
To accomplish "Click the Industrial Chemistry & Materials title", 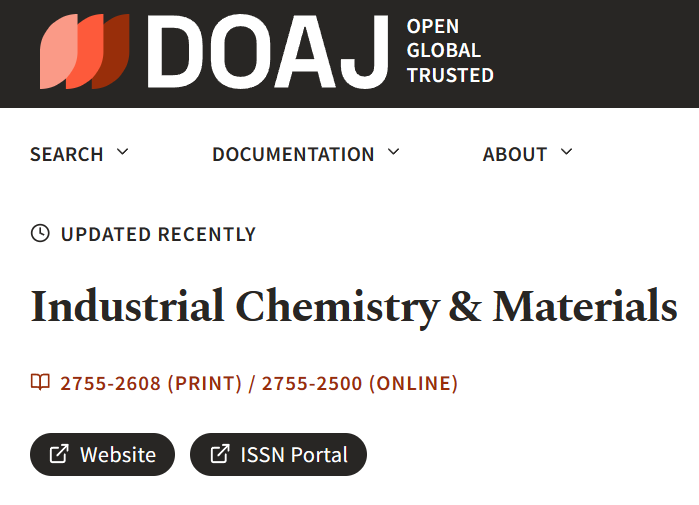I will (x=354, y=307).
